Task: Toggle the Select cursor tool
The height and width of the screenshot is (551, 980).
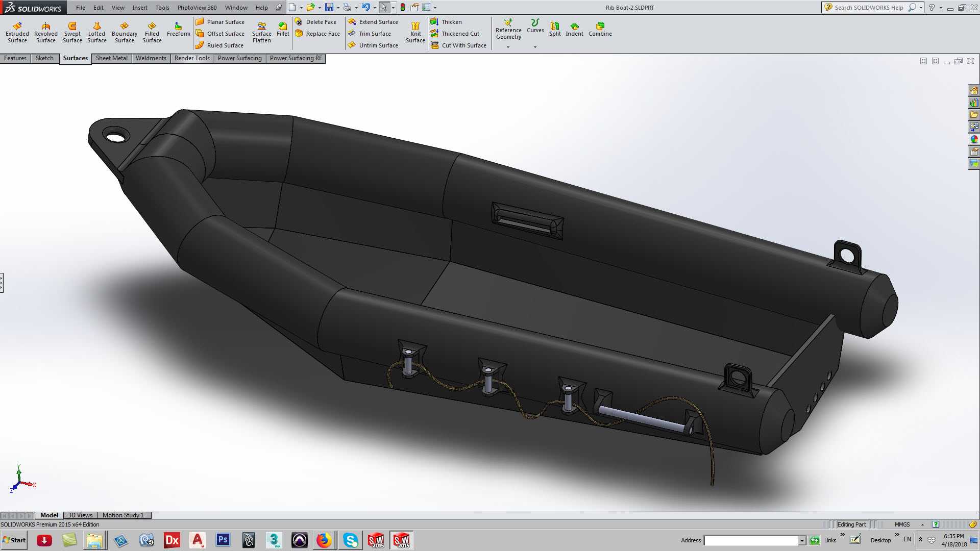Action: pyautogui.click(x=384, y=7)
